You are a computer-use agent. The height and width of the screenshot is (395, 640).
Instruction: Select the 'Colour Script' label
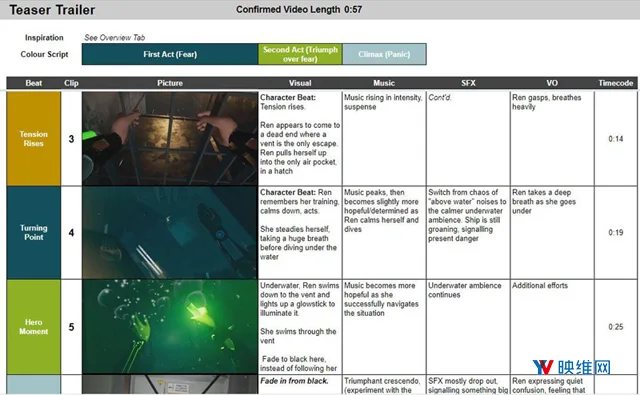(44, 54)
